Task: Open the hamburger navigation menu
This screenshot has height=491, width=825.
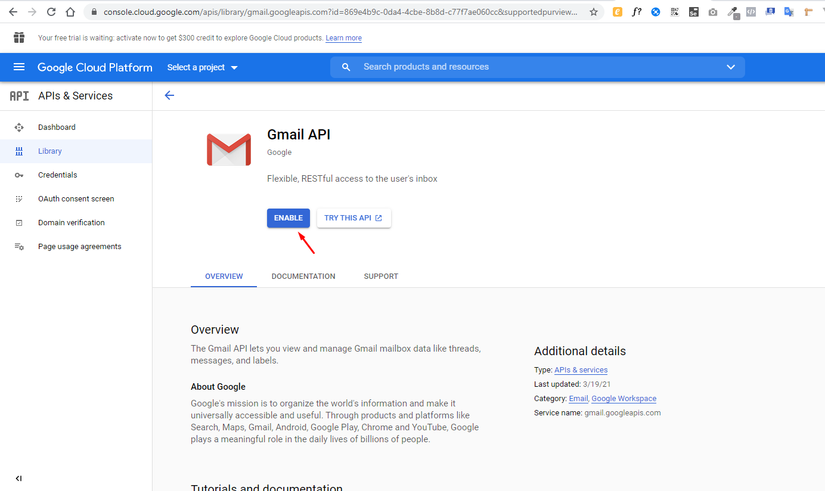Action: click(x=19, y=67)
